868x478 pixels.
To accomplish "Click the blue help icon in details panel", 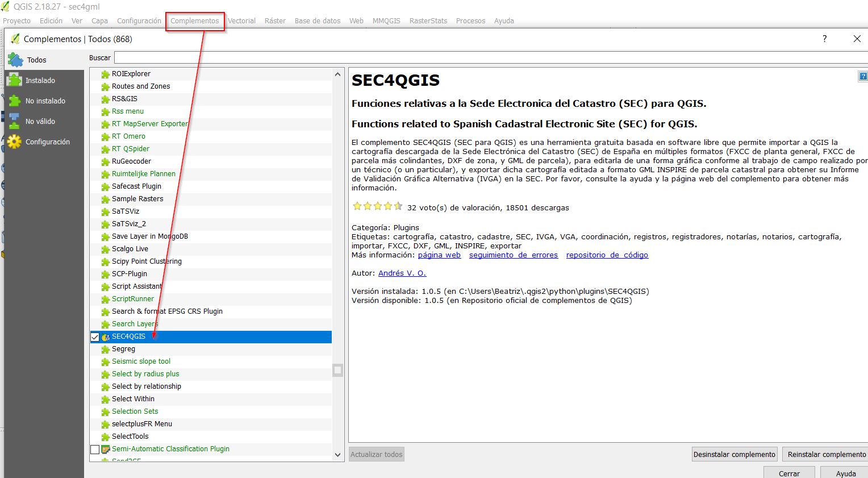I will 863,76.
